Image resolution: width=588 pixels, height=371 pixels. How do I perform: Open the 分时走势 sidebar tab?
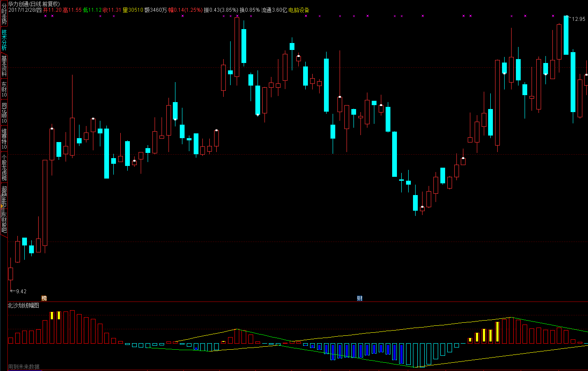coord(4,13)
